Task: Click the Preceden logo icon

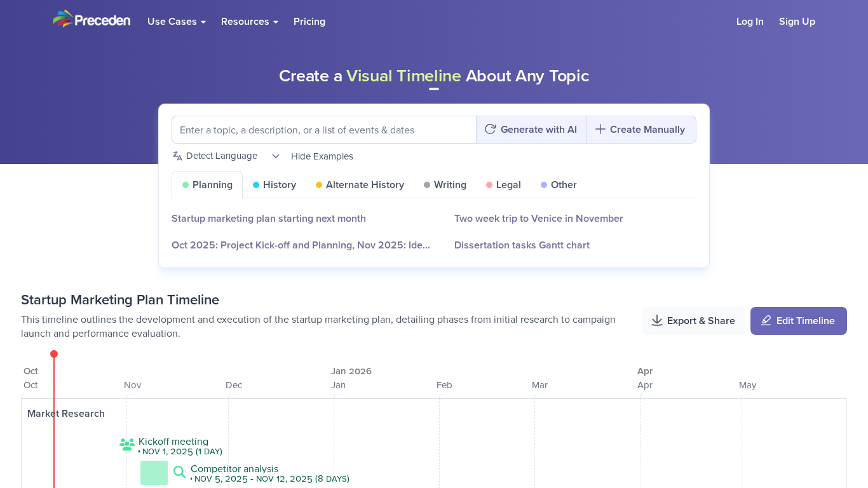Action: (x=62, y=19)
